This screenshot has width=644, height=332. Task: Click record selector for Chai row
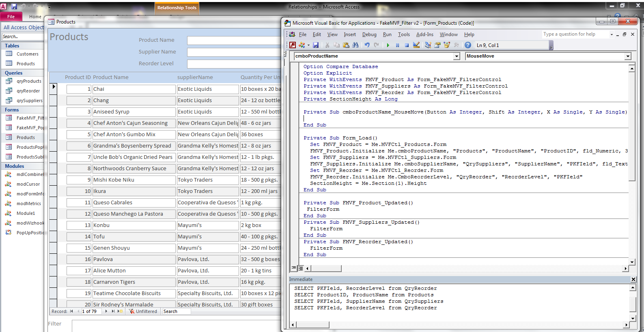click(54, 89)
